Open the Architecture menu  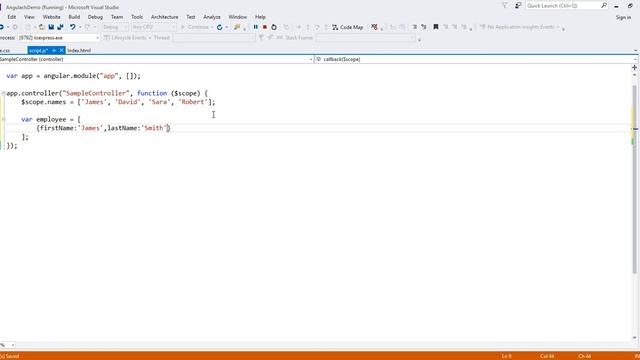click(x=164, y=17)
